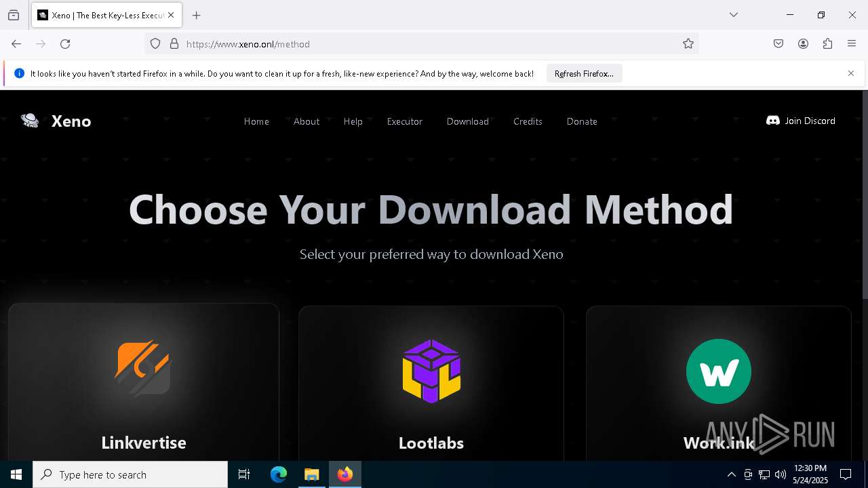Click the 'Choose Your Download Method' heading
Image resolution: width=868 pixels, height=488 pixels.
(431, 209)
